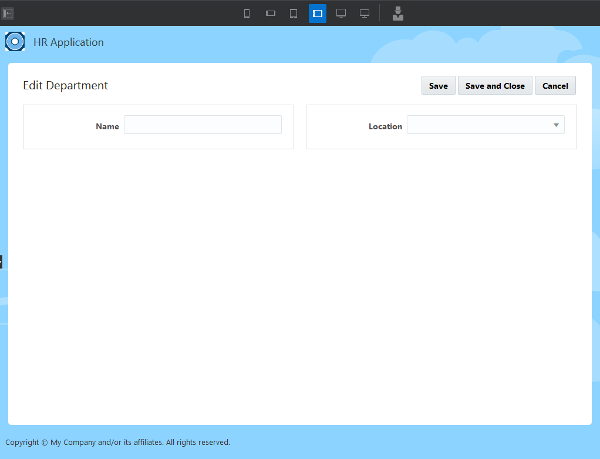Image resolution: width=600 pixels, height=459 pixels.
Task: Click the Name field label
Action: click(x=107, y=126)
